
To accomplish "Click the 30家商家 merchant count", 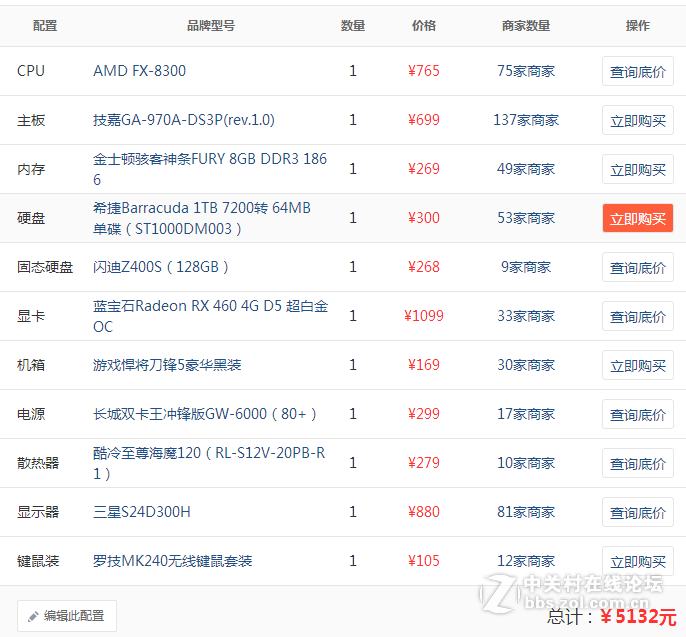I will click(526, 365).
